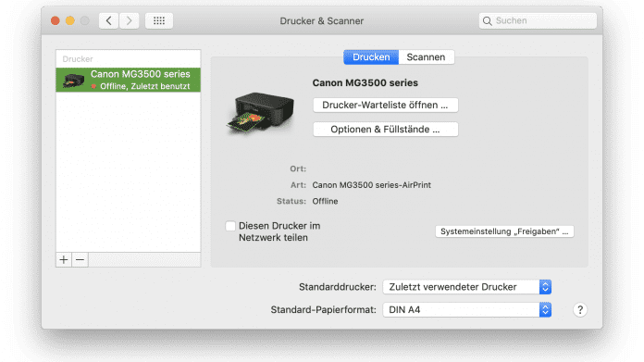
Task: Select Canon MG3500 series in printer list
Action: point(128,80)
